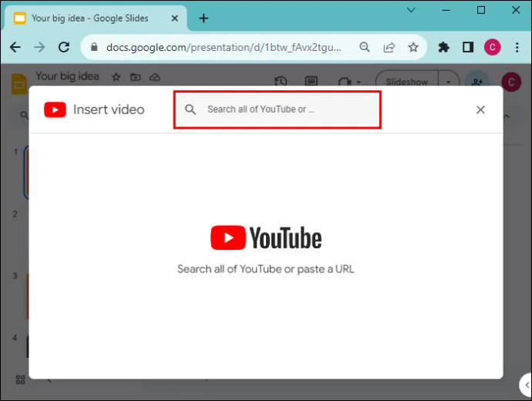Click the Google account avatar in Slides
The width and height of the screenshot is (532, 401).
pos(511,82)
